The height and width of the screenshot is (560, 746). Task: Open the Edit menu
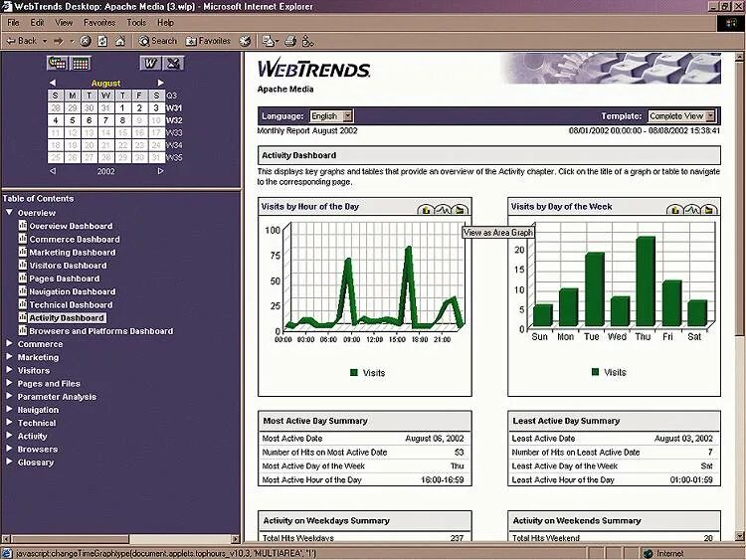pos(37,23)
